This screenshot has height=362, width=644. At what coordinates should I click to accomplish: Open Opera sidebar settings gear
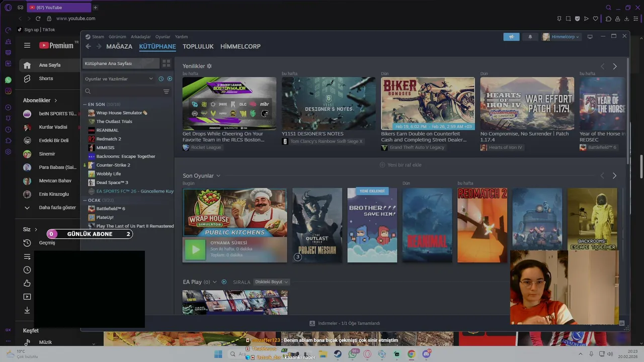pos(8,151)
